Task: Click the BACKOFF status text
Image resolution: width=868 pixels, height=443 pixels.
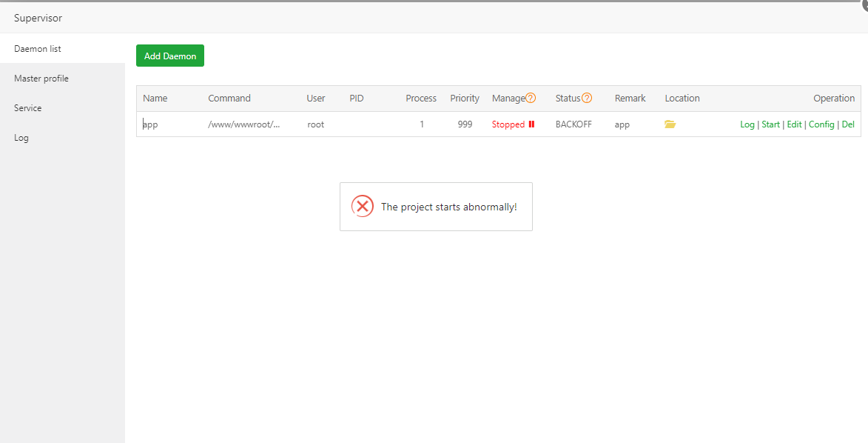Action: pyautogui.click(x=573, y=124)
